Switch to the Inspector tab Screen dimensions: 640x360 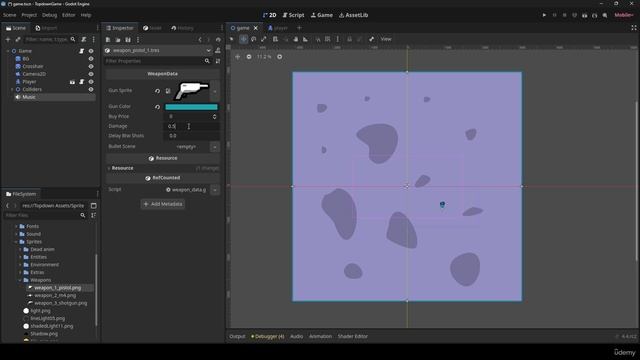pyautogui.click(x=120, y=28)
